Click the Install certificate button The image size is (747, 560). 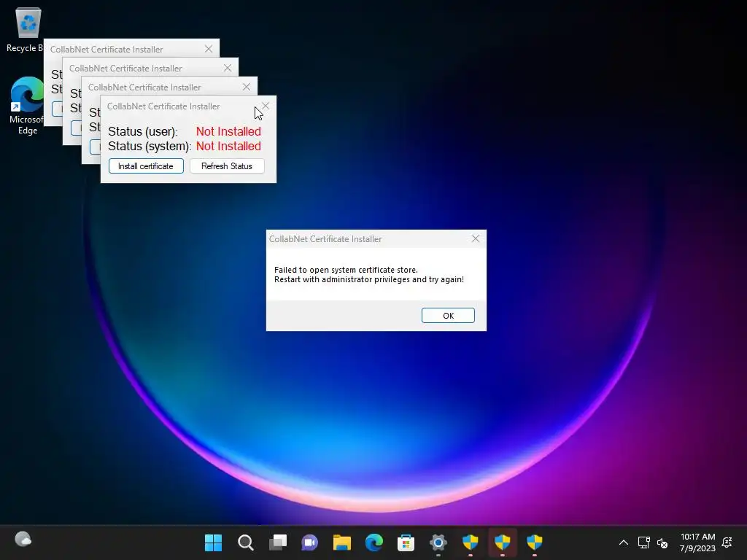click(146, 166)
